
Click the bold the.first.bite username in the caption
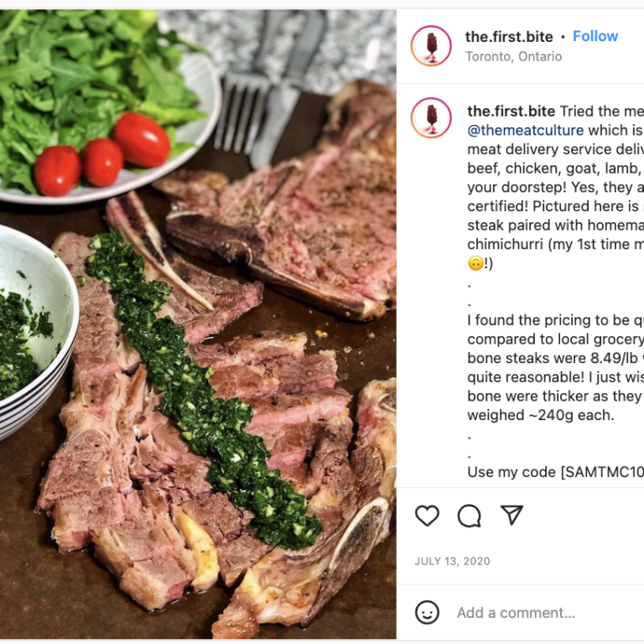click(511, 111)
